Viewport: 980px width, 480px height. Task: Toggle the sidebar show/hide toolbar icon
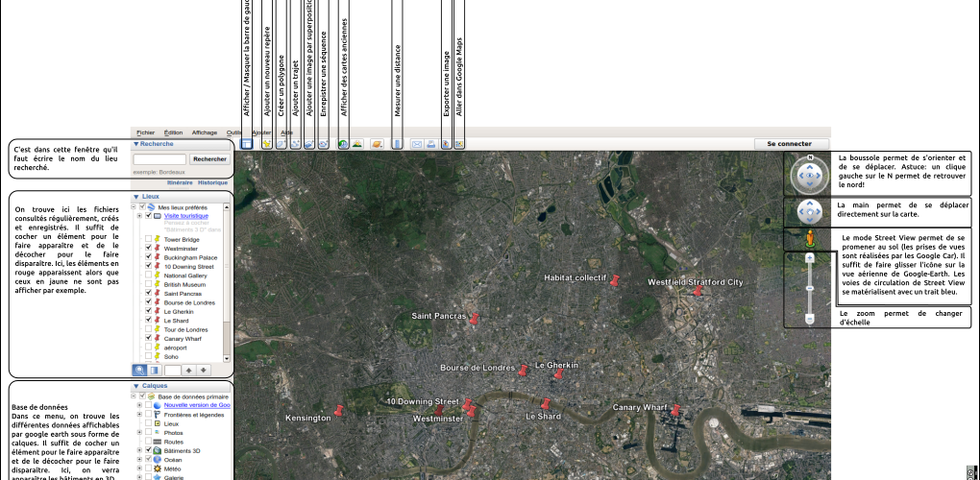pyautogui.click(x=247, y=144)
